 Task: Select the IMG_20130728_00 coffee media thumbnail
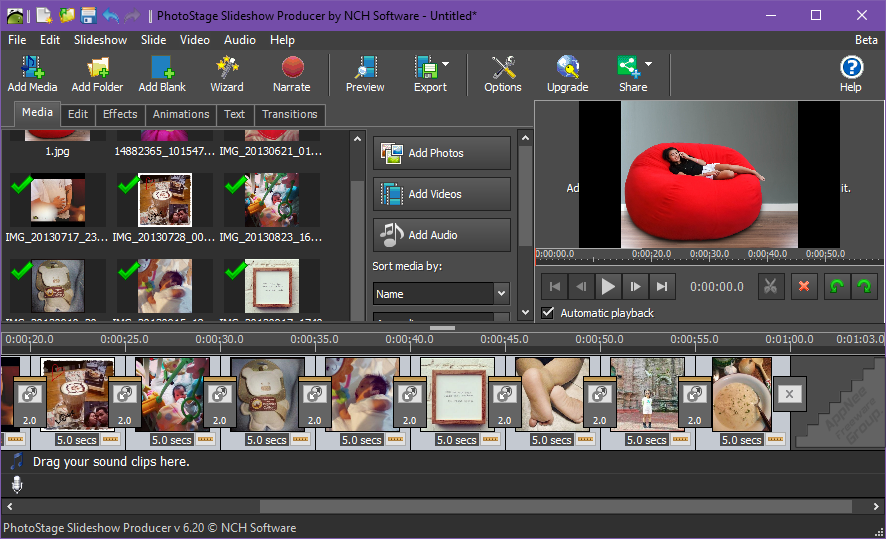click(x=164, y=200)
